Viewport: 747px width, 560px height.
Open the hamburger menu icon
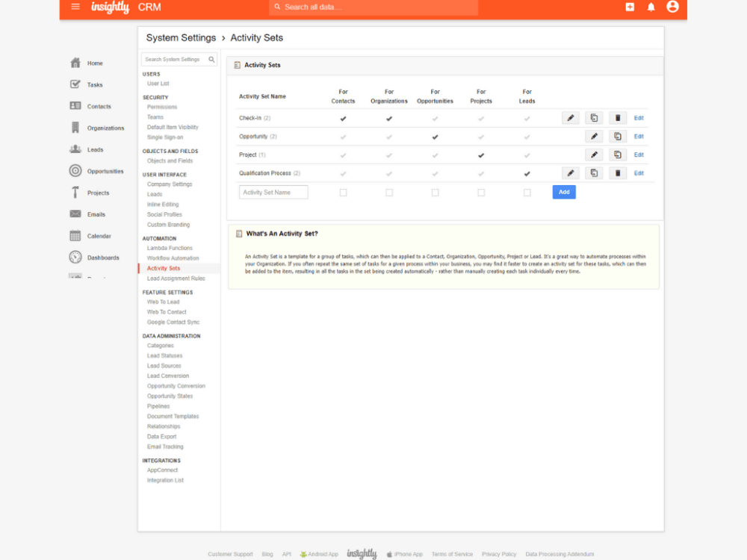75,7
